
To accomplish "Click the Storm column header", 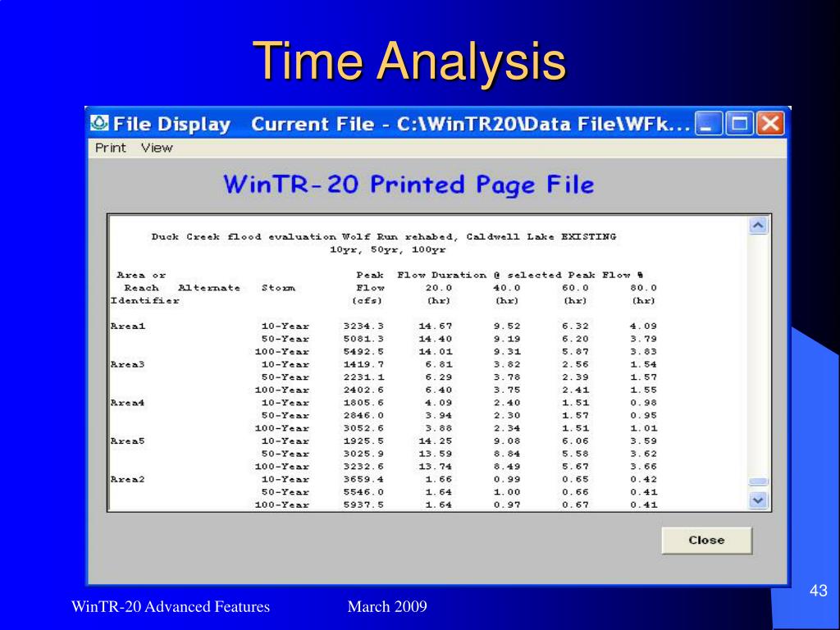I will click(x=279, y=288).
